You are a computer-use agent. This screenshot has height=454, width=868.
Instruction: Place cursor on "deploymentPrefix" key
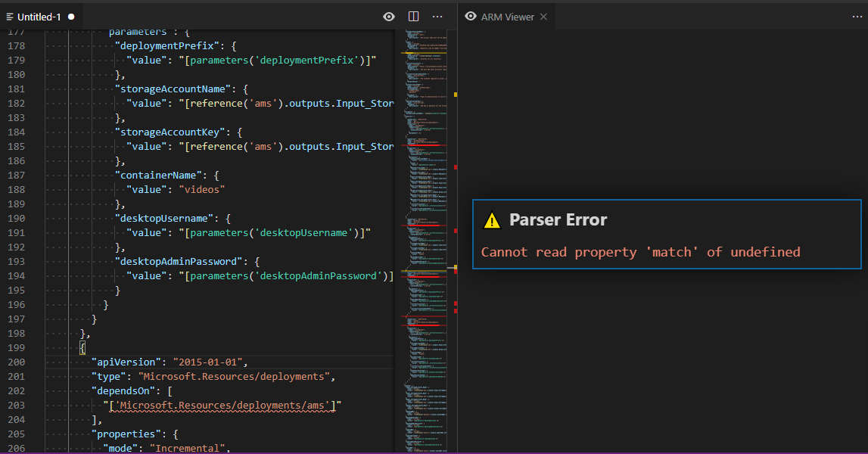click(167, 46)
